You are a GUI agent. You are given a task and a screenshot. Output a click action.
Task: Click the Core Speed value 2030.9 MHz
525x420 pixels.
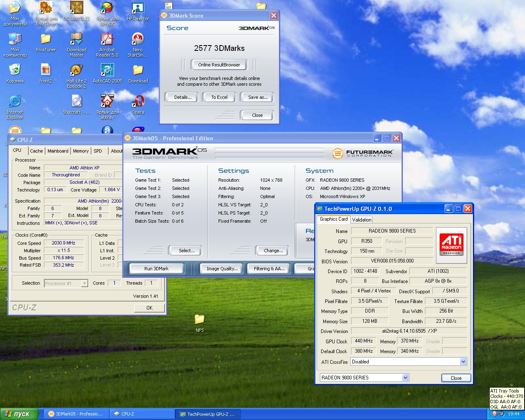[x=64, y=243]
